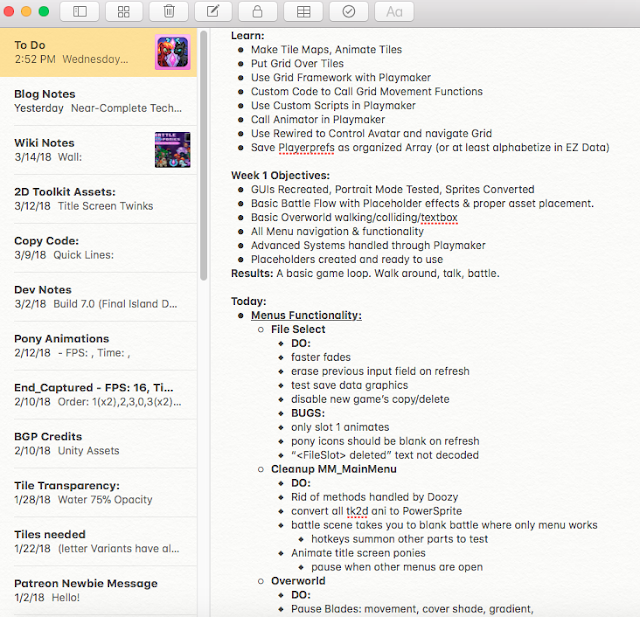This screenshot has width=640, height=617.
Task: Click 'Rid of methods handled by Doozy'
Action: click(375, 497)
